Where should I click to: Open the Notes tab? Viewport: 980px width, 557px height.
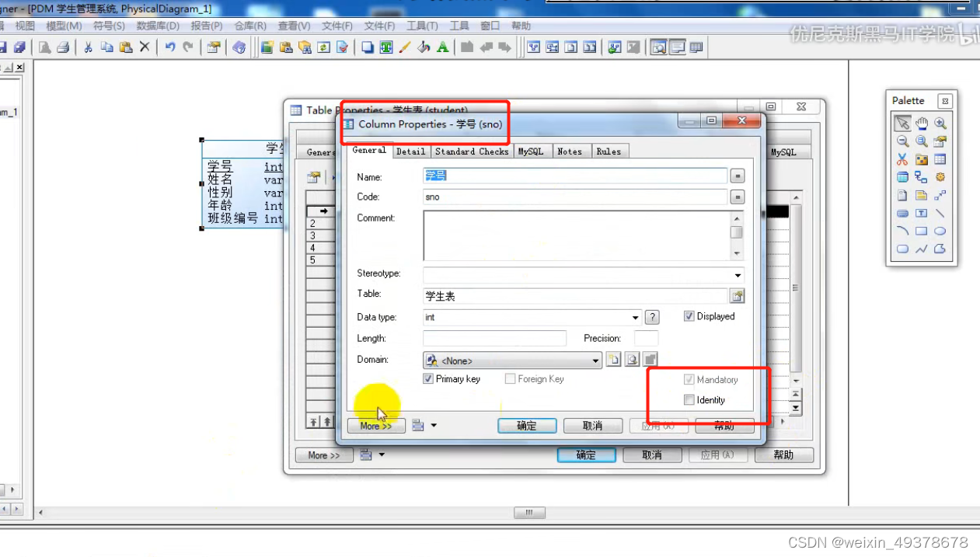[570, 151]
